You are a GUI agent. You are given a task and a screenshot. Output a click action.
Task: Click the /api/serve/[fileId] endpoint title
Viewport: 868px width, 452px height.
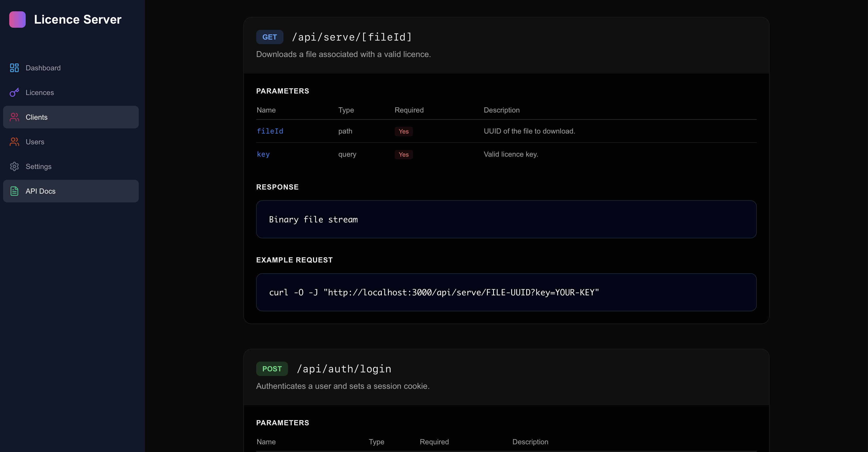352,37
